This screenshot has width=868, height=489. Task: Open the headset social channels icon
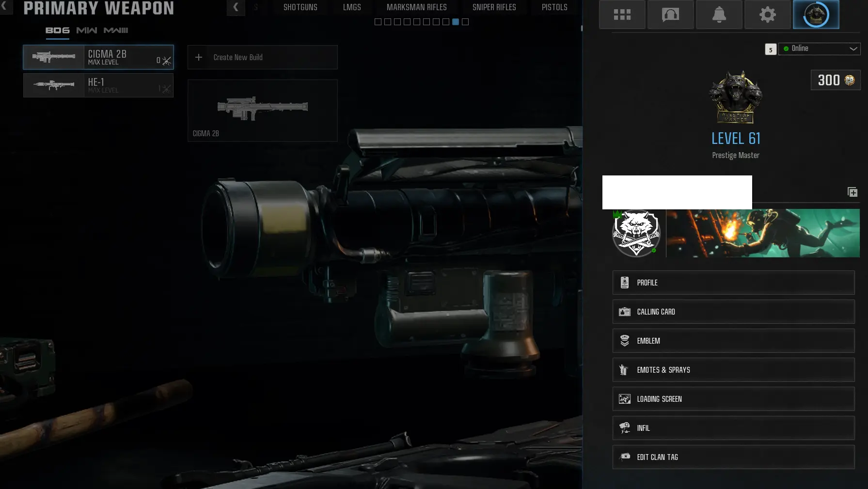tap(671, 15)
